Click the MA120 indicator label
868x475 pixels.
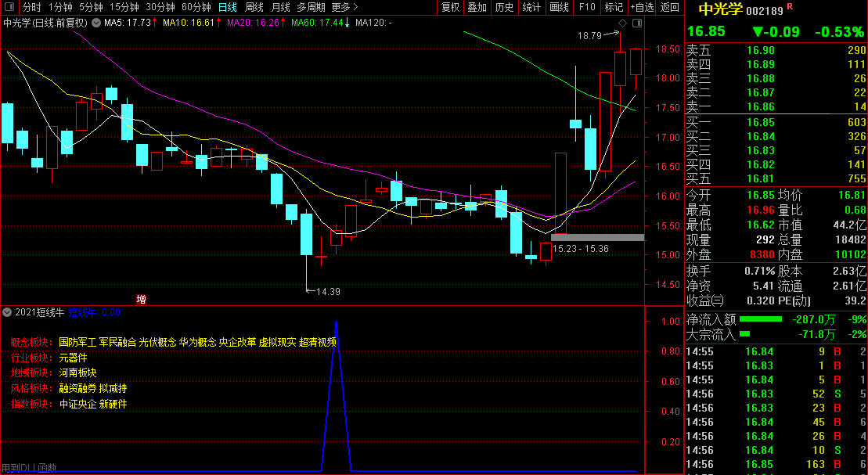(373, 23)
